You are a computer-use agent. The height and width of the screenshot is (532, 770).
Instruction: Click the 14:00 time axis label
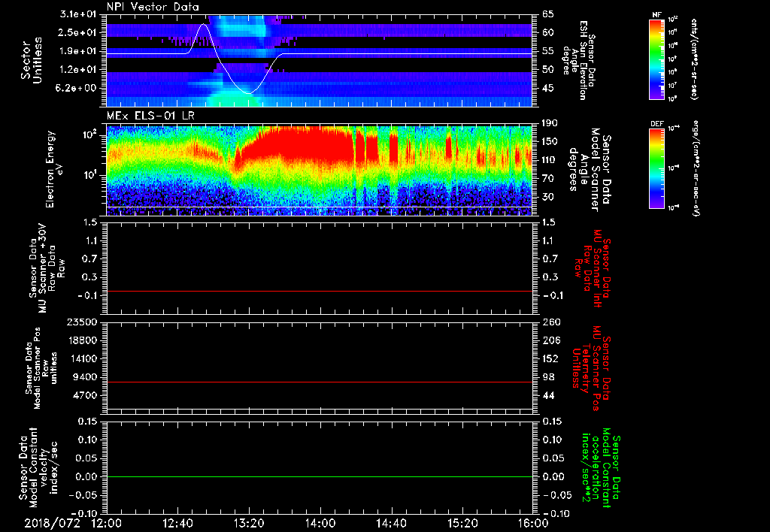320,524
